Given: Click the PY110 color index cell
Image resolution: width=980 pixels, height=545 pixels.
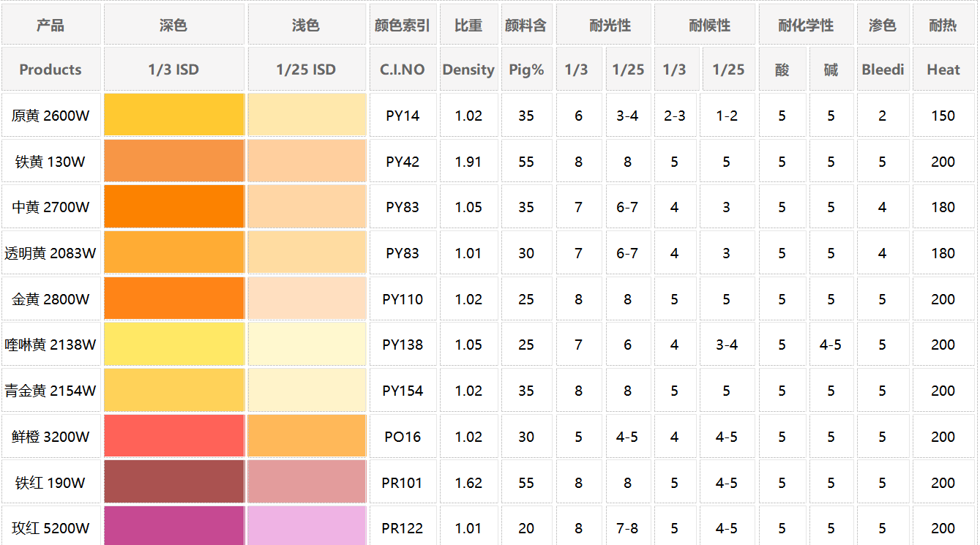Looking at the screenshot, I should (403, 298).
